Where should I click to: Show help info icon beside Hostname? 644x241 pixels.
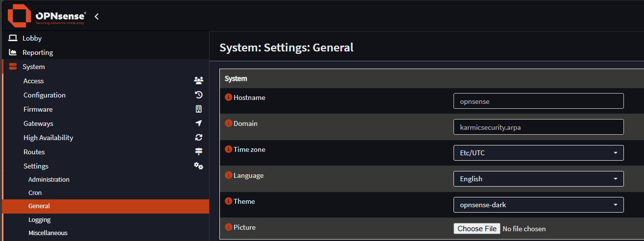(x=228, y=97)
